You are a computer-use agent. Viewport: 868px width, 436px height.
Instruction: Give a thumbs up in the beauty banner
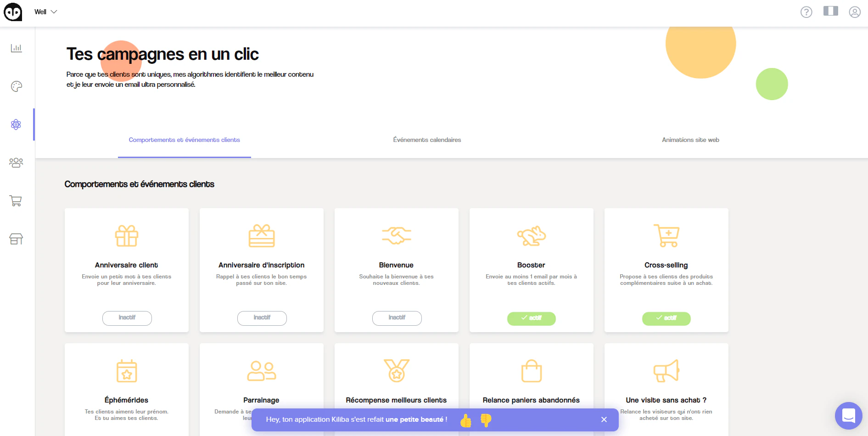pos(466,419)
